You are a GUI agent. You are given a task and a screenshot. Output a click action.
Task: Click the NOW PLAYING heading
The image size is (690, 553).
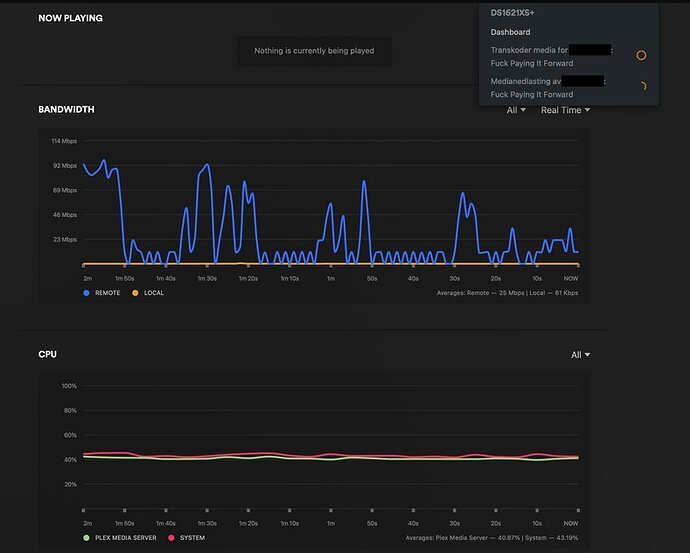(x=70, y=18)
